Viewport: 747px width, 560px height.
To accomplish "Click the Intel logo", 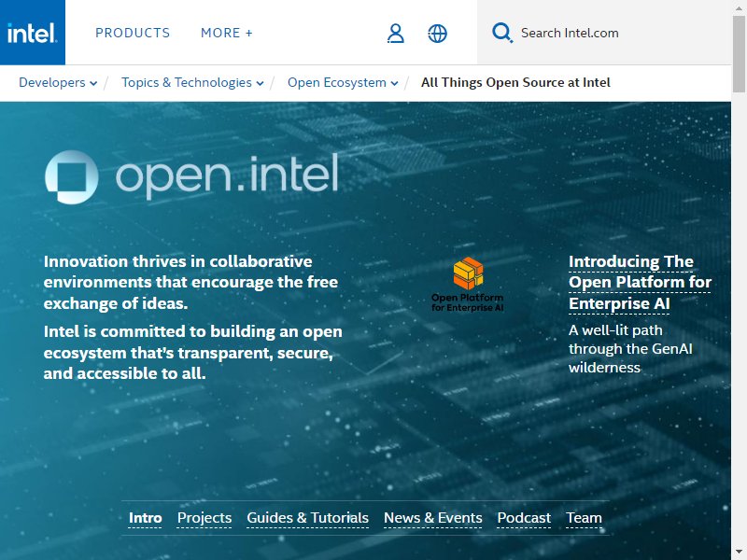I will pyautogui.click(x=33, y=33).
